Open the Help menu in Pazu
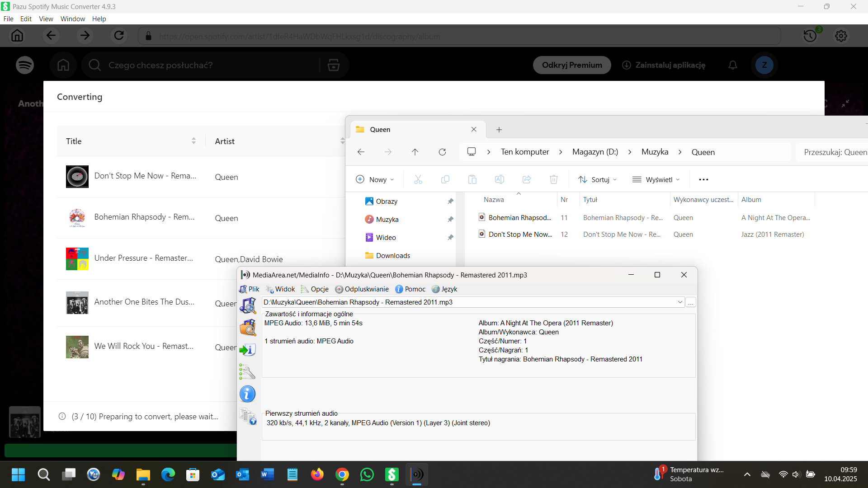868x488 pixels. (99, 19)
